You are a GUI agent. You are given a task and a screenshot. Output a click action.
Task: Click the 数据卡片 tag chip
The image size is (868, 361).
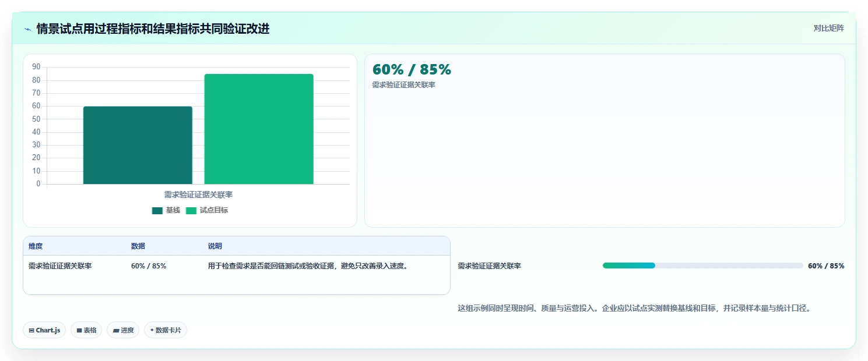[x=166, y=330]
